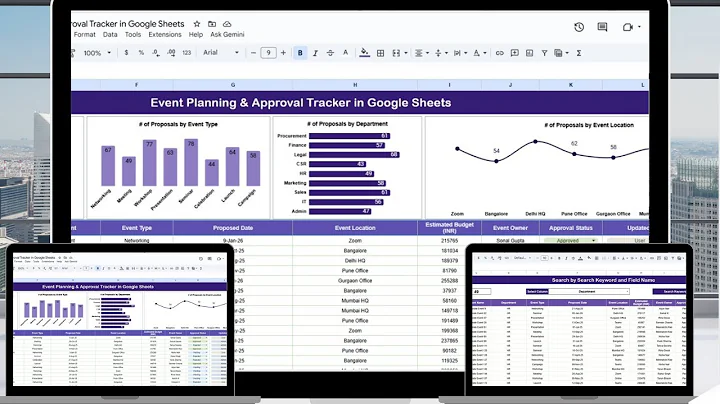Toggle Strikethrough formatting in main toolbar
The image size is (720, 404).
[330, 53]
